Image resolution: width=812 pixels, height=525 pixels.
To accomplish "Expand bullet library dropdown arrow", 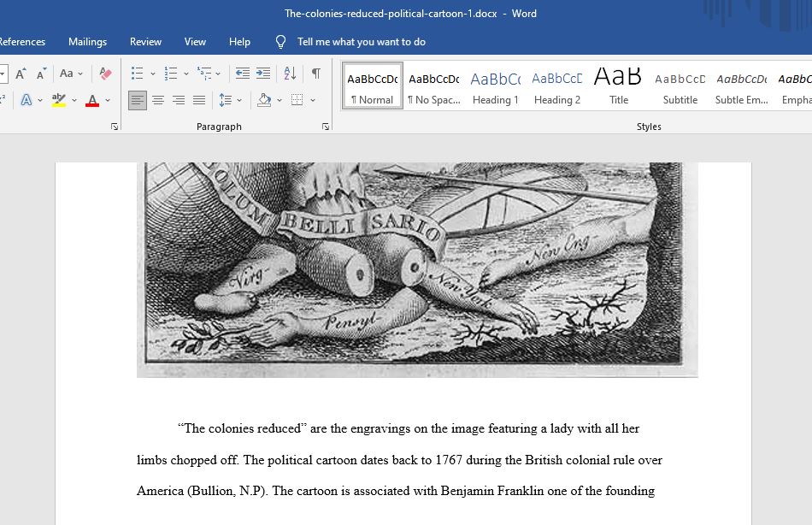I will (x=153, y=74).
